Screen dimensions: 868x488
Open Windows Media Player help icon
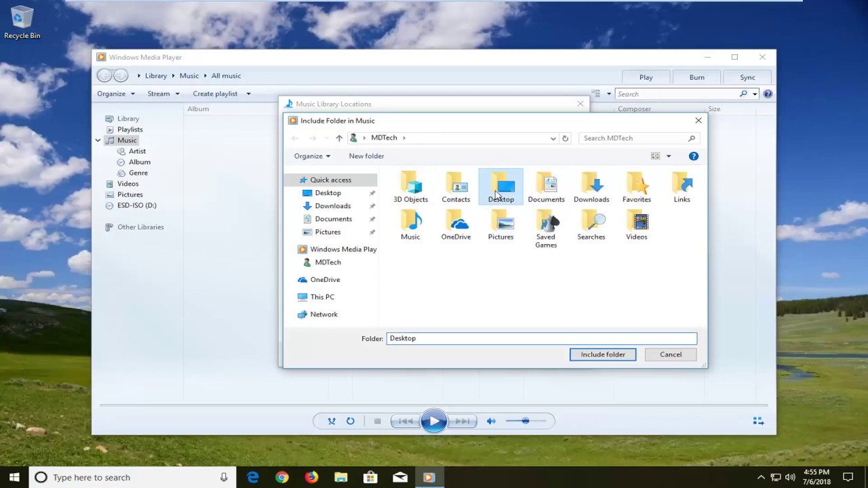click(x=768, y=94)
